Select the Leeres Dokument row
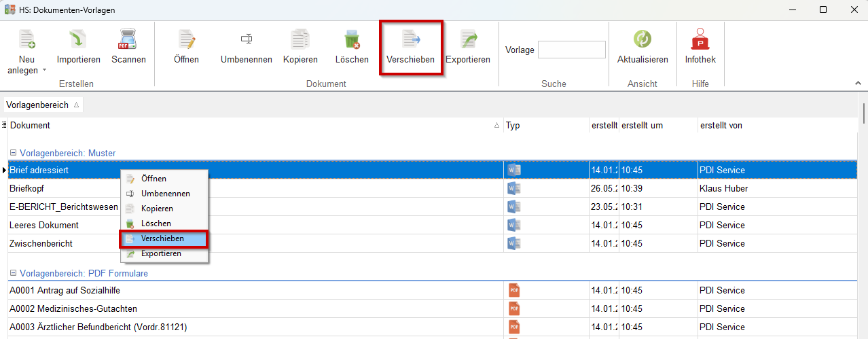The width and height of the screenshot is (868, 339). (434, 225)
